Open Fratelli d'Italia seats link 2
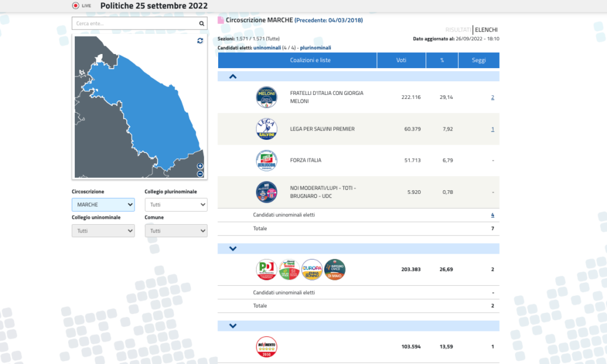Image resolution: width=607 pixels, height=364 pixels. 493,97
